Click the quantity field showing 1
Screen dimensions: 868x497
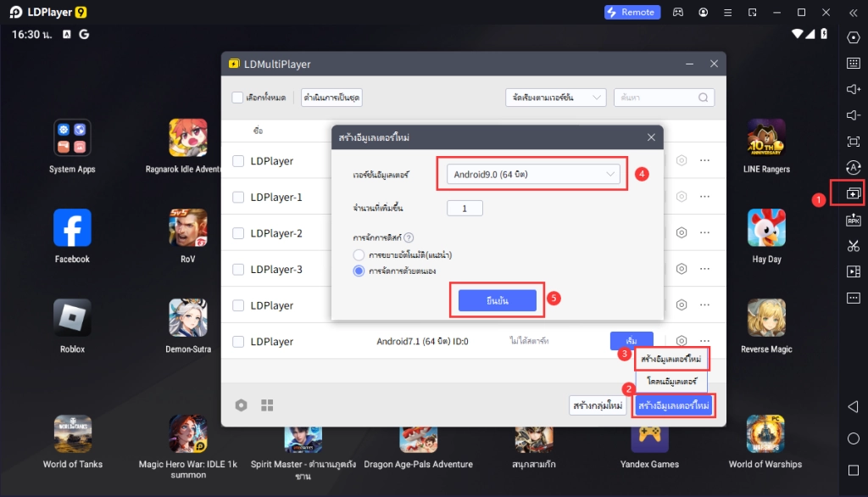[465, 209]
